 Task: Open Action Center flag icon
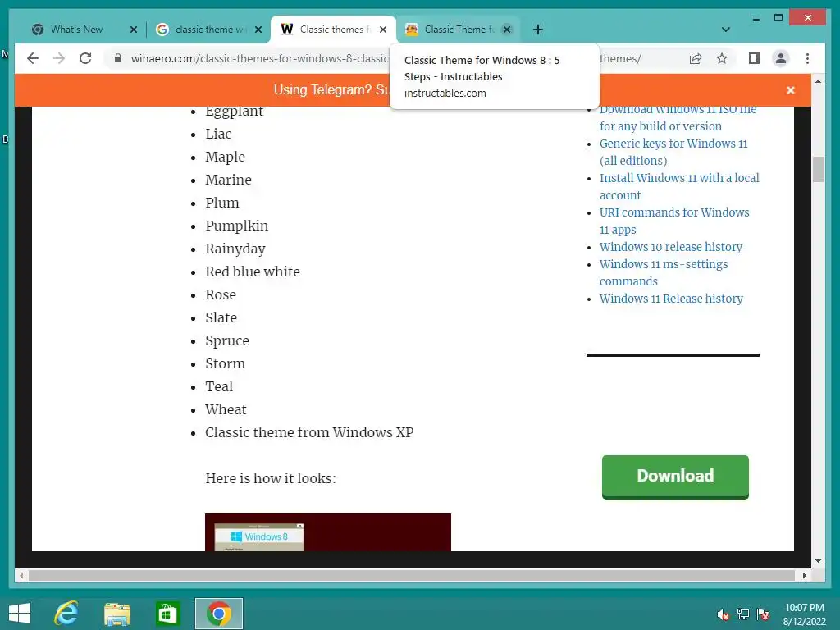click(763, 614)
